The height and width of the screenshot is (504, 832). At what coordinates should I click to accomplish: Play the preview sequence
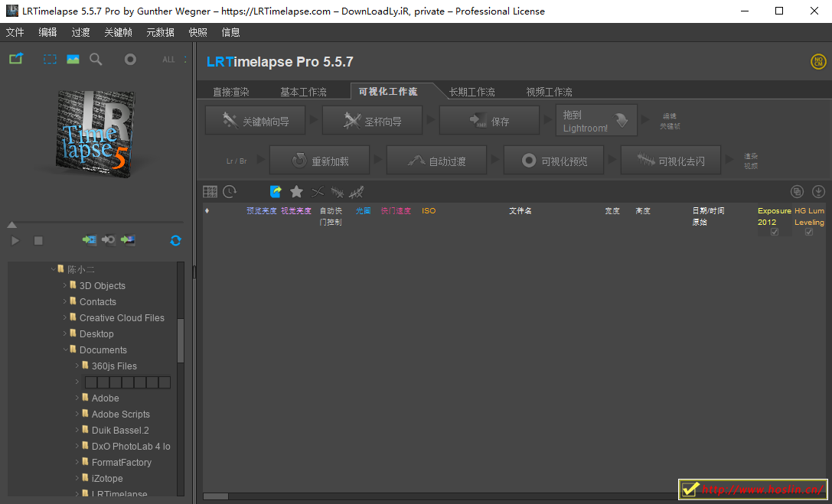tap(15, 241)
